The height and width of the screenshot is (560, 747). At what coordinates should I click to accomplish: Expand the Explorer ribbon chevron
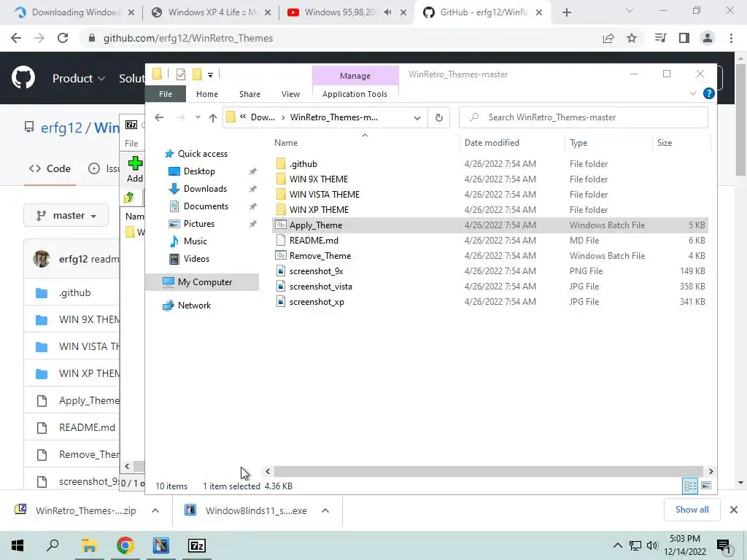[x=693, y=94]
